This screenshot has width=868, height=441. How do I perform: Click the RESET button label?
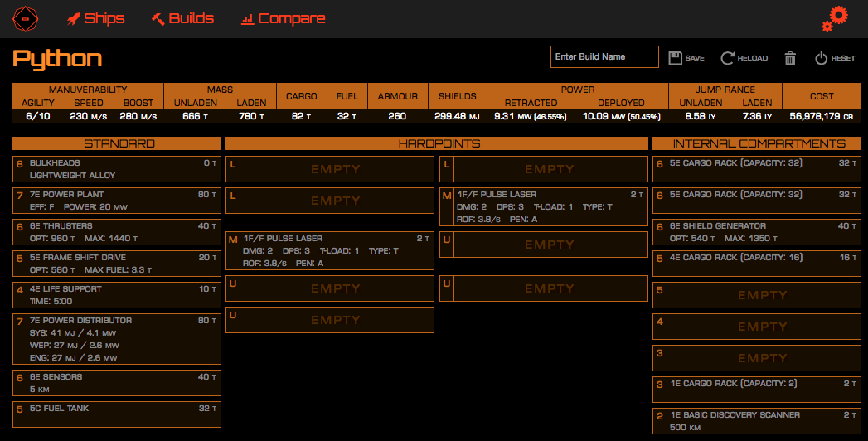(x=843, y=58)
